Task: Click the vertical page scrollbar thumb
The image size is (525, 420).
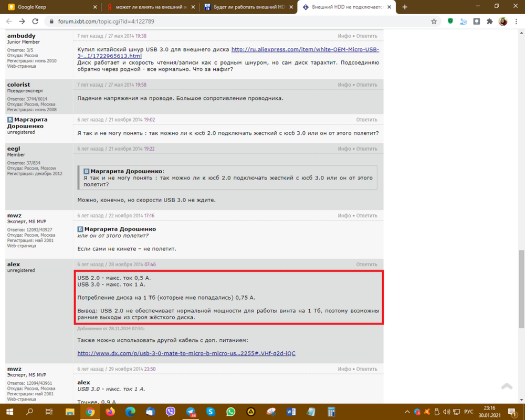Action: click(x=521, y=289)
